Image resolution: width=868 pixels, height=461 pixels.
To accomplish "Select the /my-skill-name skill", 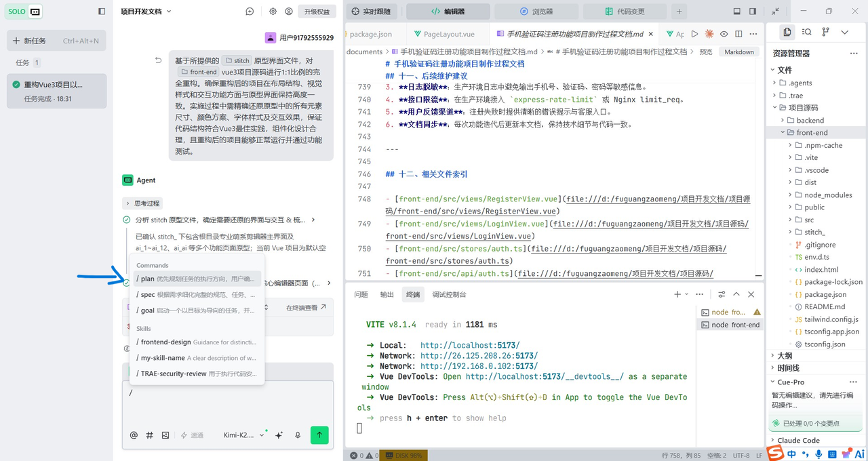I will pyautogui.click(x=195, y=358).
